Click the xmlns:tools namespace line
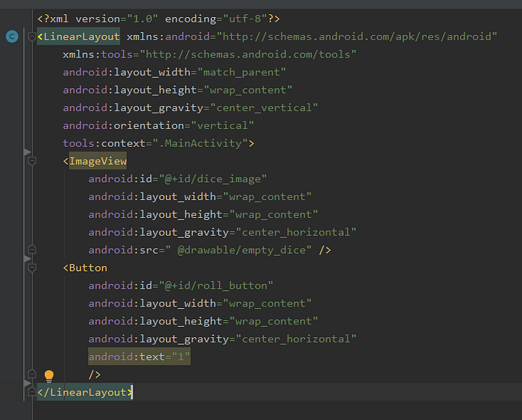 coord(210,54)
